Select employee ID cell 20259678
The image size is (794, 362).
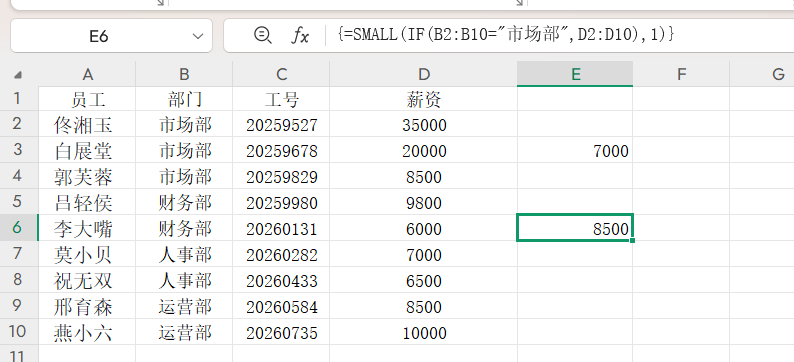(x=281, y=150)
